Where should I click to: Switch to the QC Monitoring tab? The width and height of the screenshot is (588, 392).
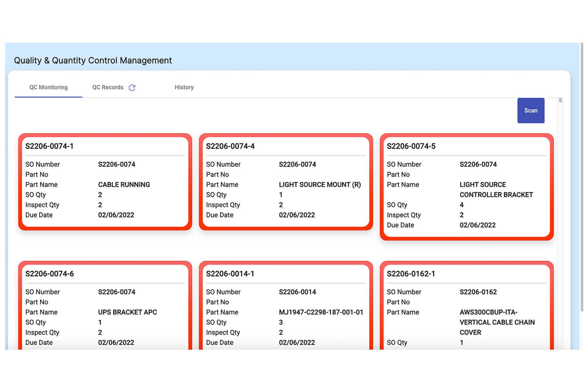coord(48,87)
